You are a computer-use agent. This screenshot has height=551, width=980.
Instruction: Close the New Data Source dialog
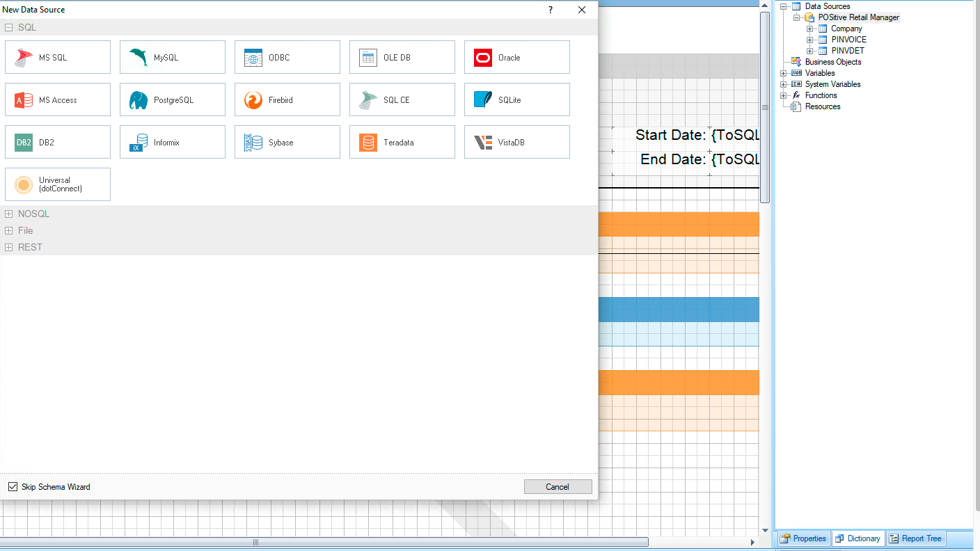pyautogui.click(x=582, y=10)
